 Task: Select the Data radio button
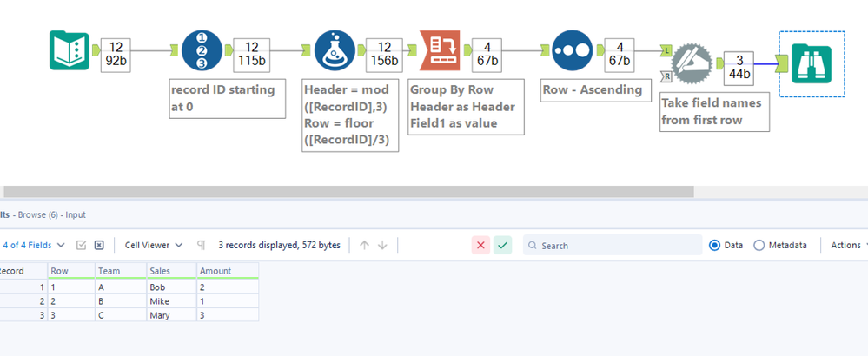(x=716, y=246)
